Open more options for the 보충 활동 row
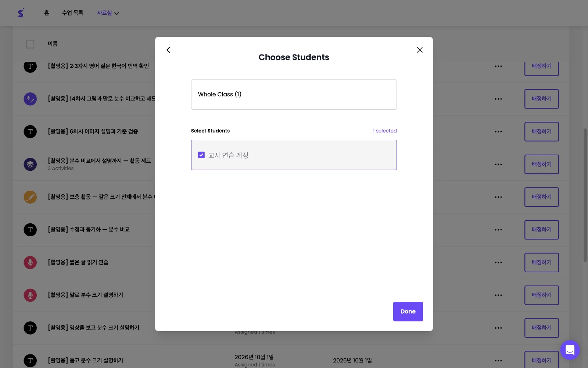The image size is (588, 368). coord(498,197)
